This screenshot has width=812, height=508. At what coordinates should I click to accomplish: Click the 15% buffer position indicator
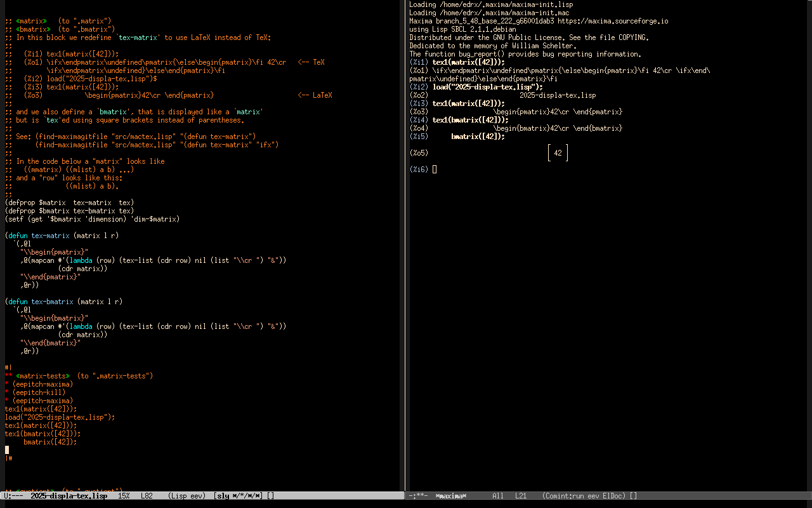(124, 496)
